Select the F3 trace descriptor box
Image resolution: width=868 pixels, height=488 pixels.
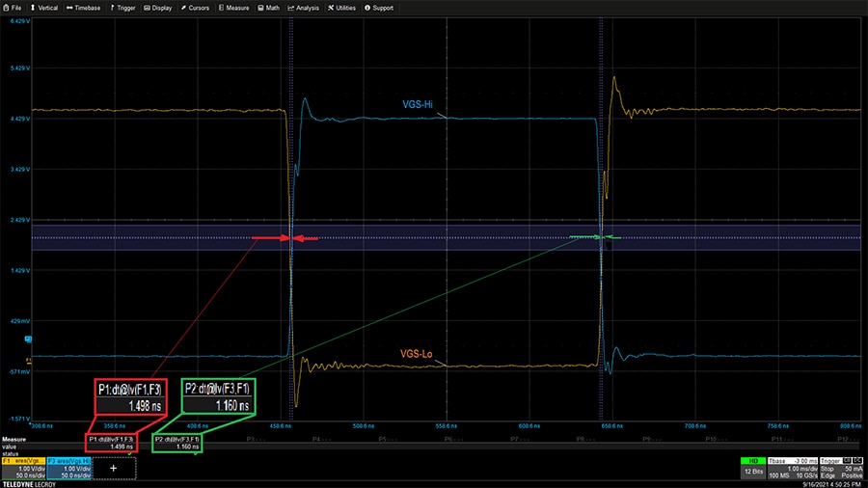coord(69,467)
